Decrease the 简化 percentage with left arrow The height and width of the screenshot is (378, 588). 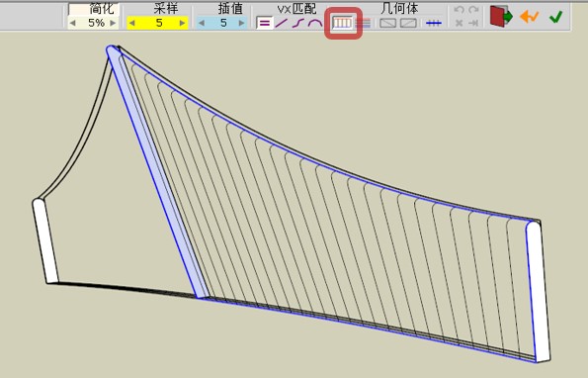pos(73,24)
